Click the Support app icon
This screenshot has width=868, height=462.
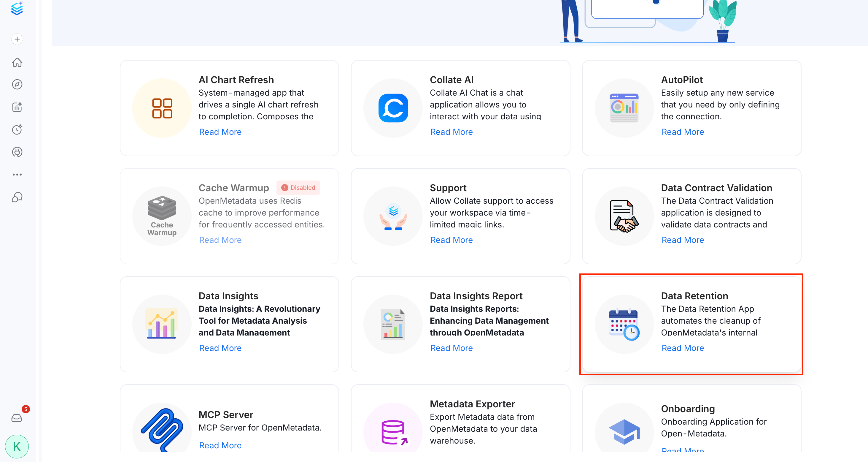tap(393, 216)
